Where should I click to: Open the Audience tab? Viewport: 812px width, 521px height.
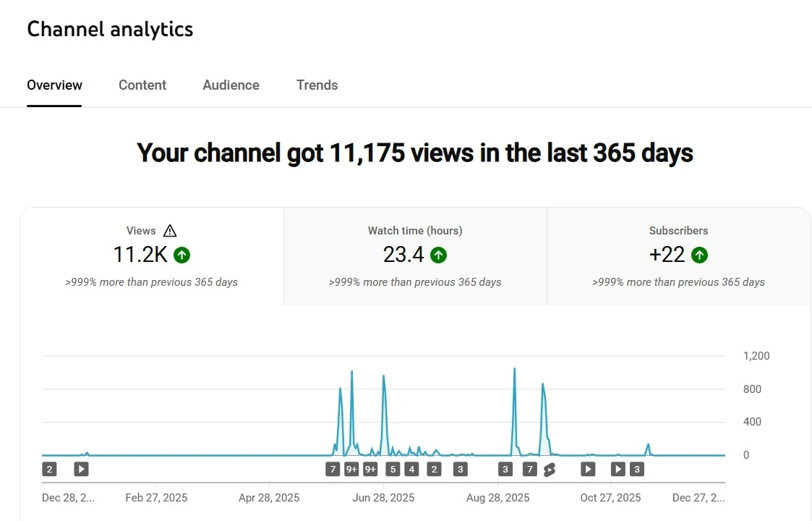click(x=231, y=85)
